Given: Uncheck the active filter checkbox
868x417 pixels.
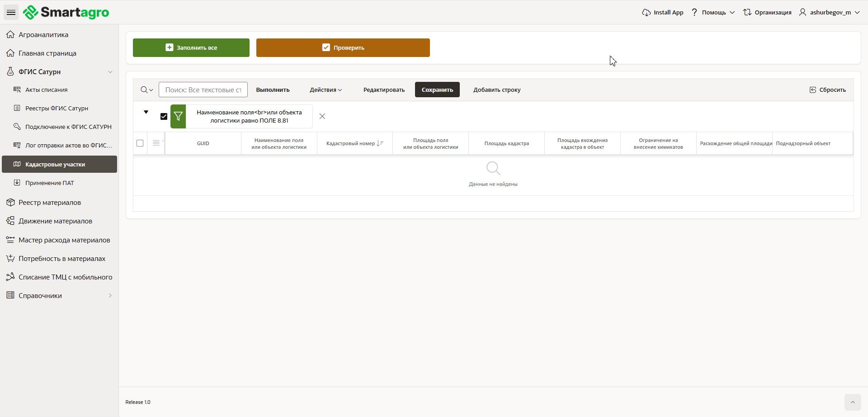Looking at the screenshot, I should 164,117.
